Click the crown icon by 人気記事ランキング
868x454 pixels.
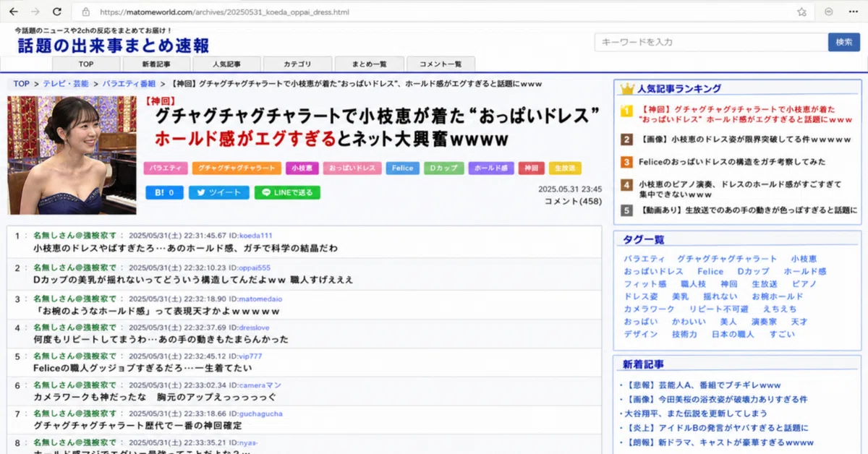pos(627,89)
